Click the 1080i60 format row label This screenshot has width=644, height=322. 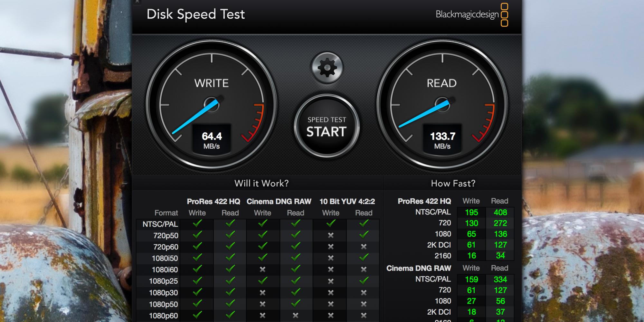coord(165,270)
